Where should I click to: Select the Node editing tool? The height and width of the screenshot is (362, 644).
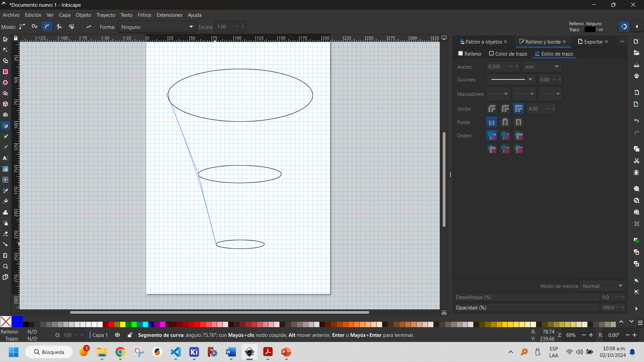point(5,50)
